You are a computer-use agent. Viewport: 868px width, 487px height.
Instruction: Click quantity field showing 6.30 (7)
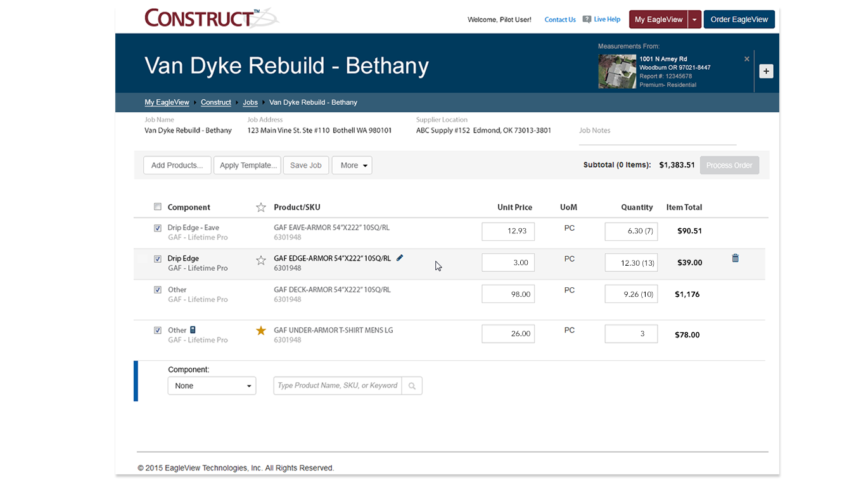(631, 231)
